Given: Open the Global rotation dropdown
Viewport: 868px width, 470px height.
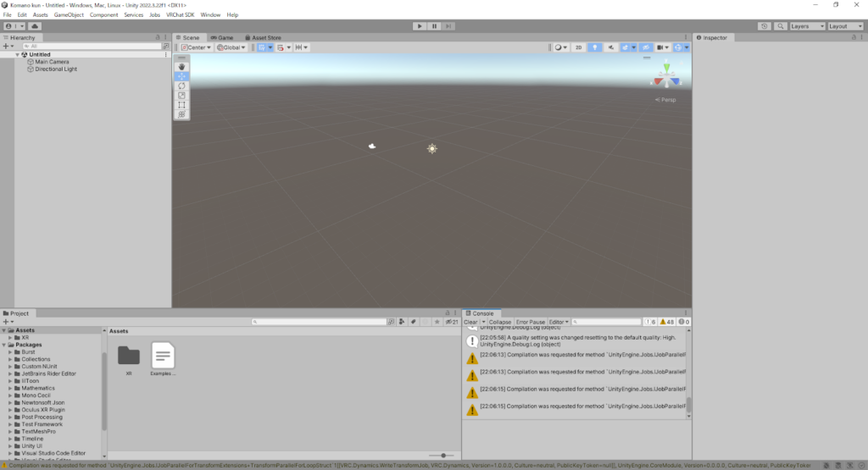Looking at the screenshot, I should 231,47.
